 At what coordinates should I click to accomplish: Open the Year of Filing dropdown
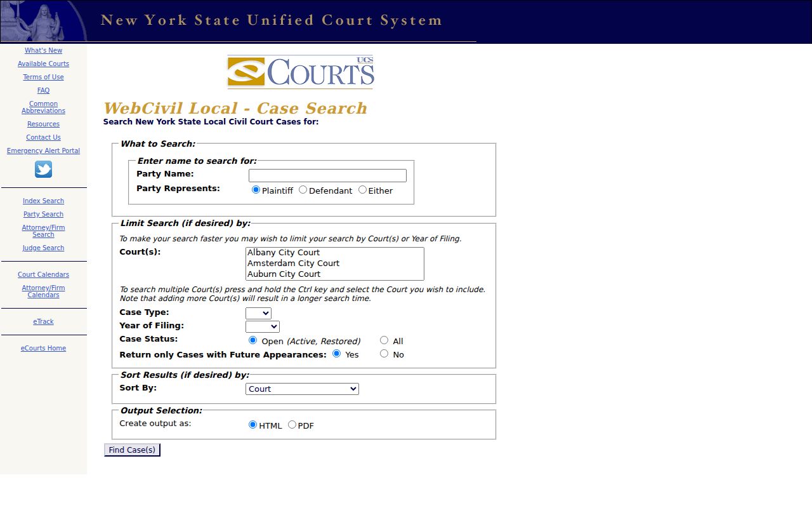point(263,326)
